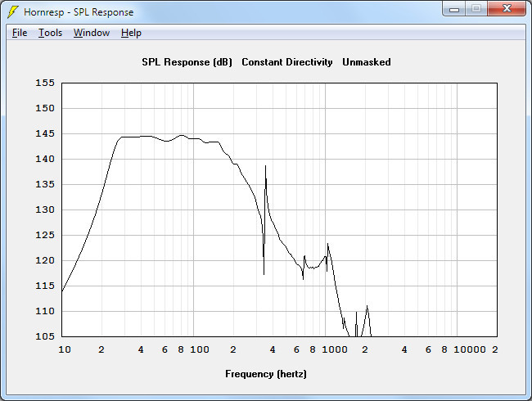Click the 'Frequency (hertz)' axis label
The height and width of the screenshot is (401, 532).
point(266,374)
